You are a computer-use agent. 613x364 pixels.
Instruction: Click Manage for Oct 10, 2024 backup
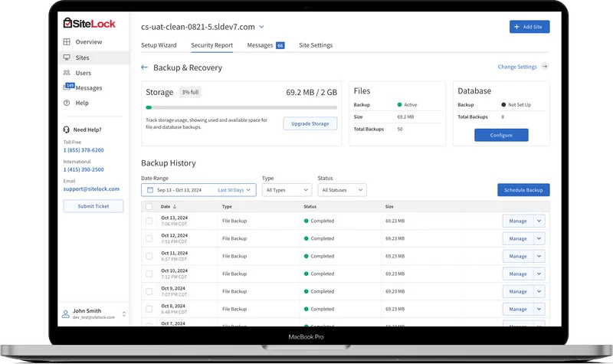coord(518,274)
